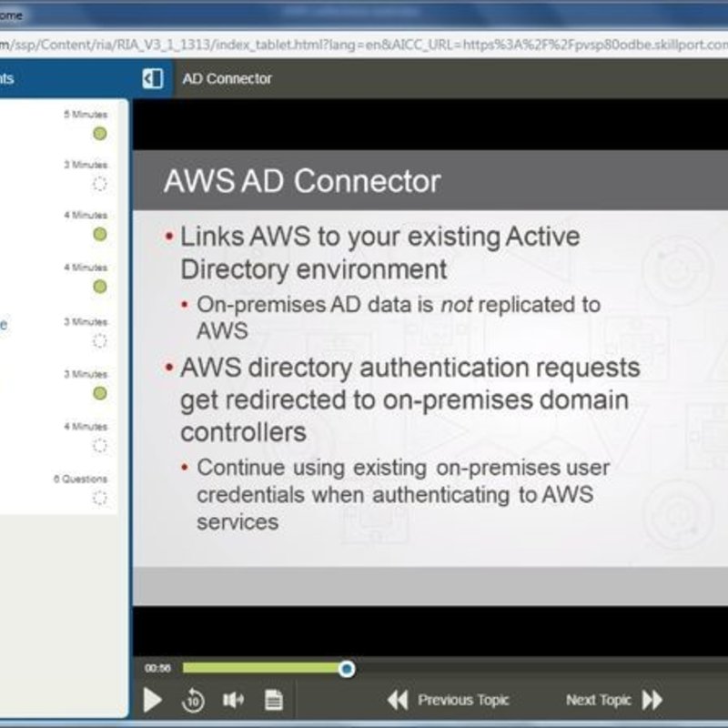The image size is (728, 728).
Task: Open the 6 Questions quiz marker
Action: point(100,498)
